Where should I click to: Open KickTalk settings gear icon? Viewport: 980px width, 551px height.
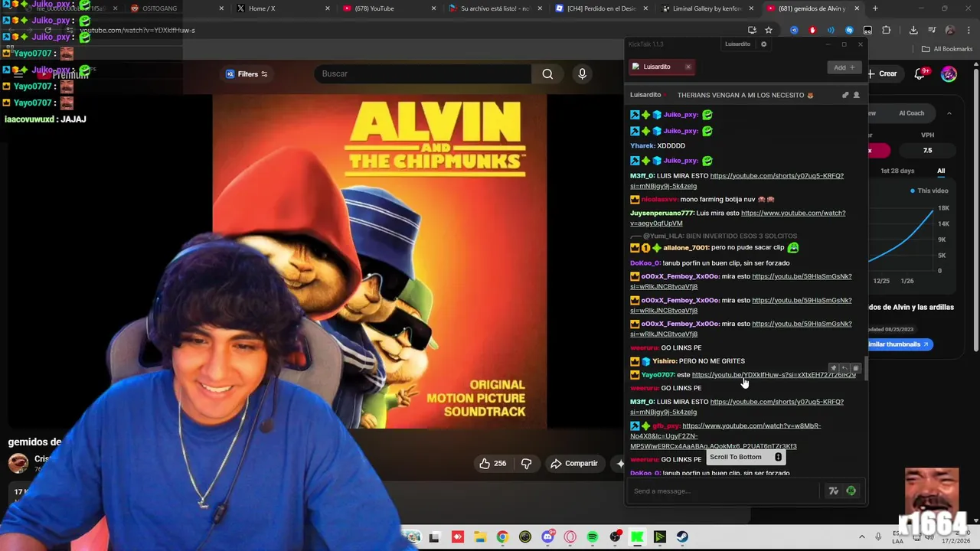pyautogui.click(x=763, y=44)
